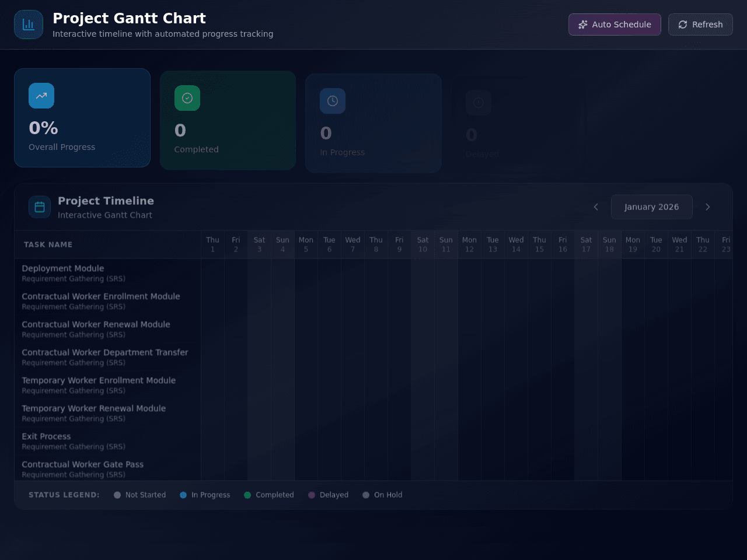Screen dimensions: 747x560
Task: Click the Project Timeline calendar icon
Action: point(40,207)
